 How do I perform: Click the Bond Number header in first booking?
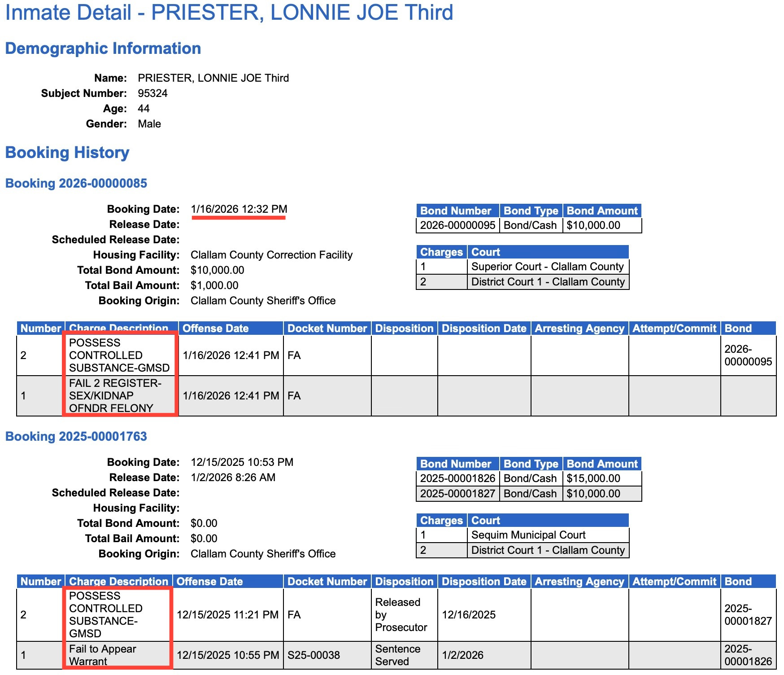(x=457, y=210)
